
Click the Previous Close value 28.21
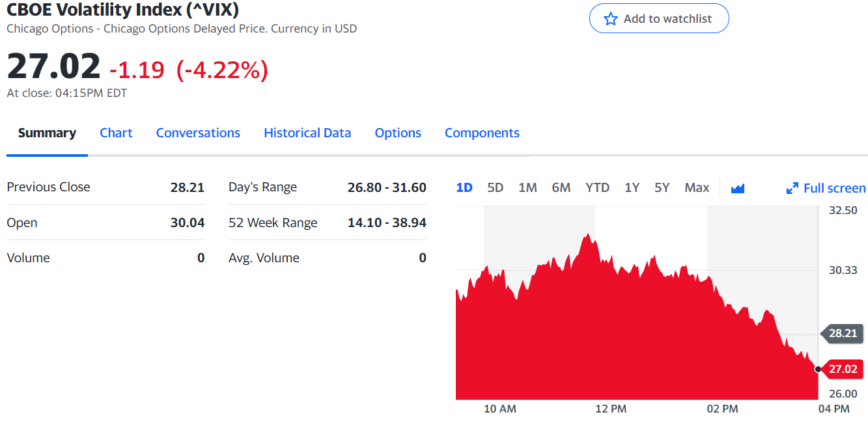pos(188,187)
